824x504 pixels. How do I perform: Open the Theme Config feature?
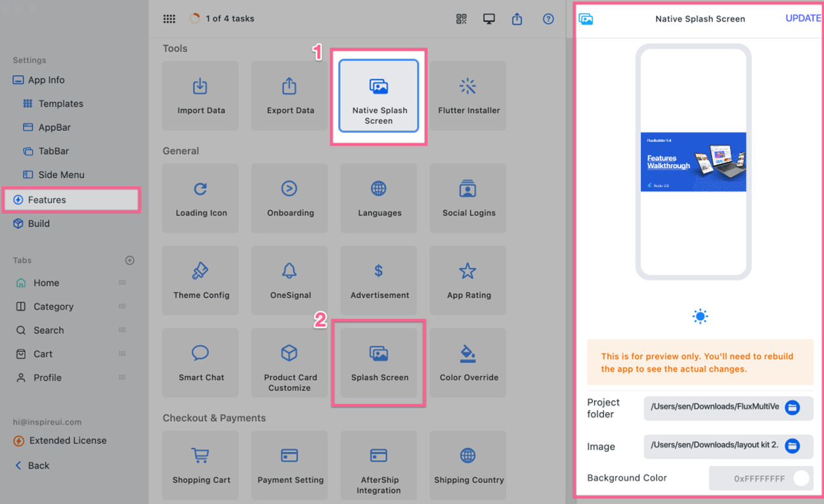(200, 280)
